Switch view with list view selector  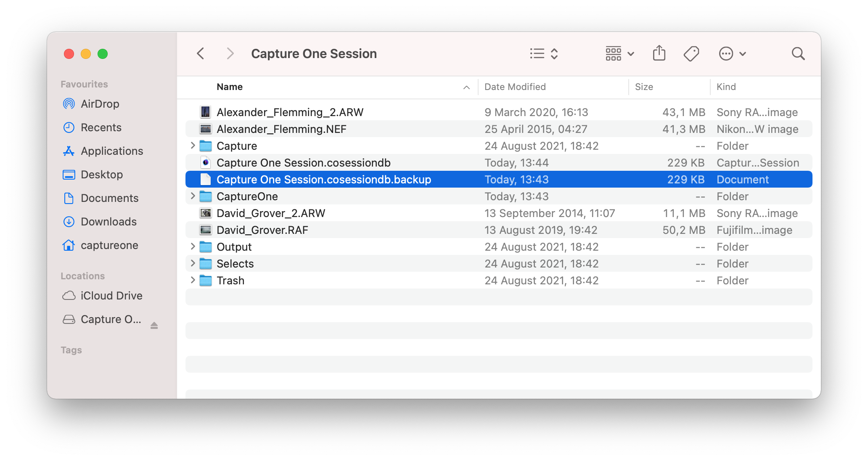pos(544,53)
